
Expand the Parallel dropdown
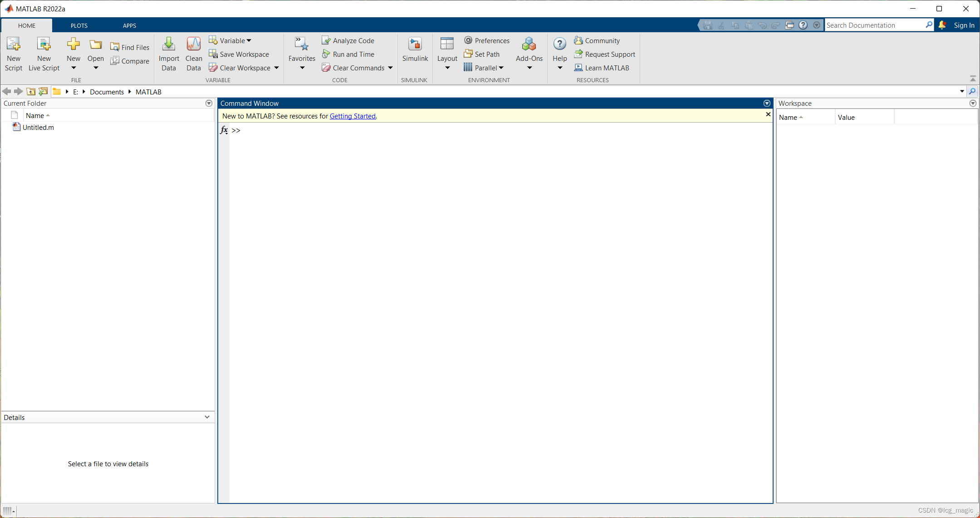click(501, 68)
